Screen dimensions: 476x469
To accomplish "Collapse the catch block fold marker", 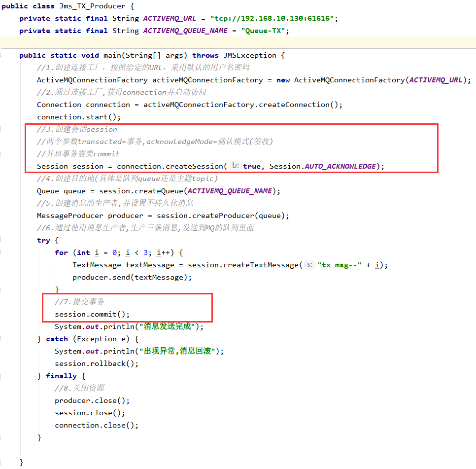I will coord(1,339).
